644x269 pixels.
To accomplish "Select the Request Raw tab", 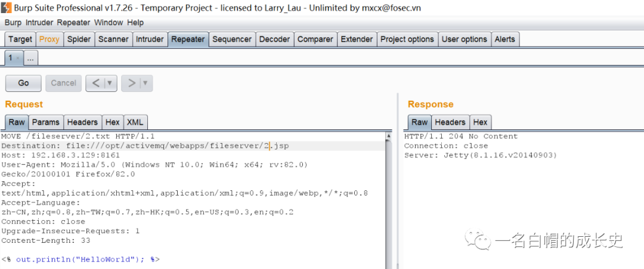I will [17, 122].
